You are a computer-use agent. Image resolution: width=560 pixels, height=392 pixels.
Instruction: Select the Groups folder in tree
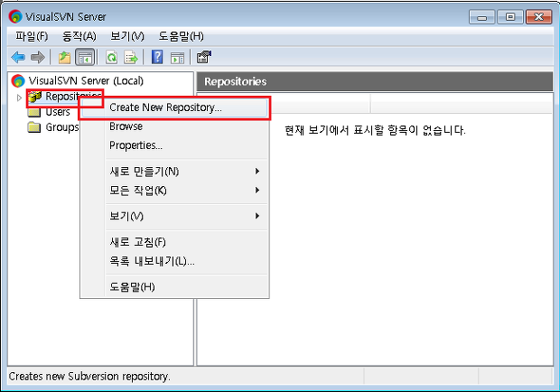click(x=53, y=127)
